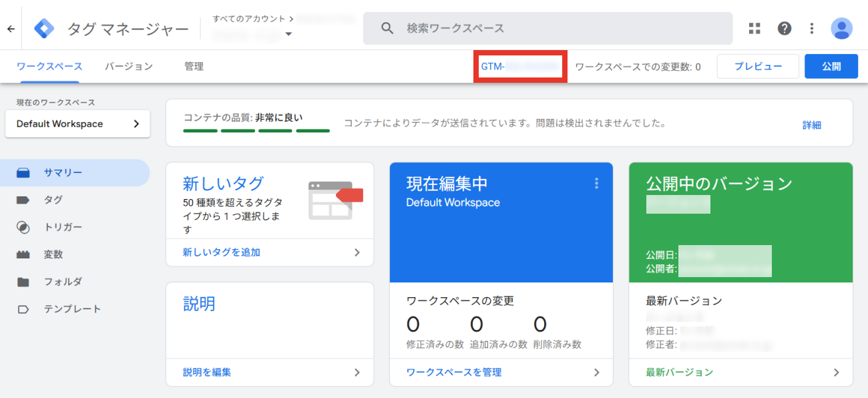The width and height of the screenshot is (868, 398).
Task: Click the サマリー sidebar icon
Action: pyautogui.click(x=23, y=173)
